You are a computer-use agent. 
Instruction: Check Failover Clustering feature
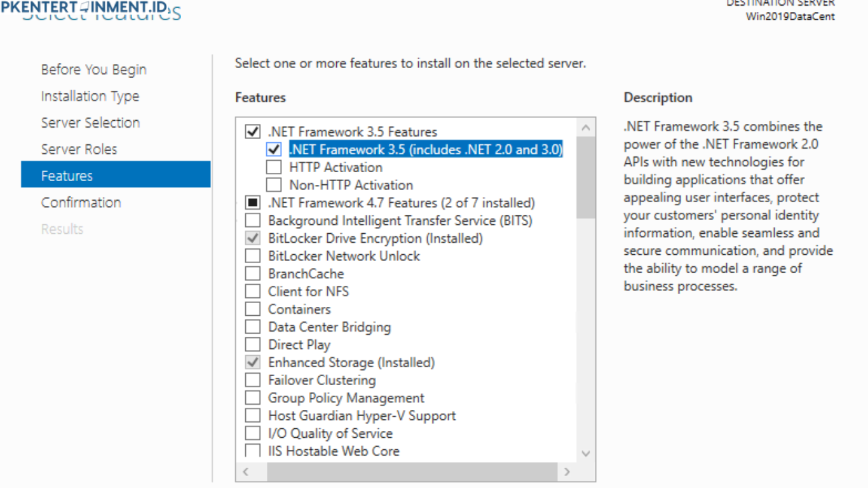click(253, 381)
